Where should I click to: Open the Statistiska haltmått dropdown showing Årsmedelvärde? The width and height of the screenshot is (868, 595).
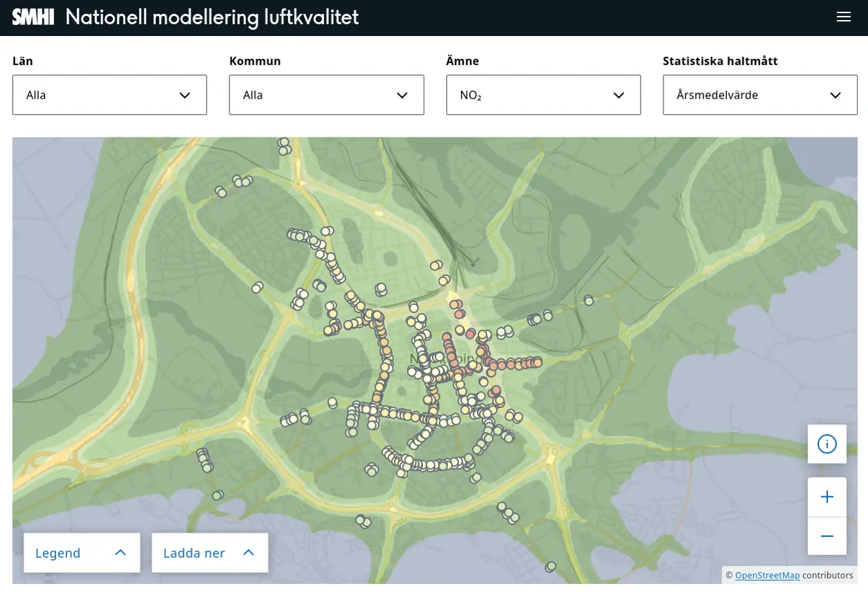click(759, 95)
